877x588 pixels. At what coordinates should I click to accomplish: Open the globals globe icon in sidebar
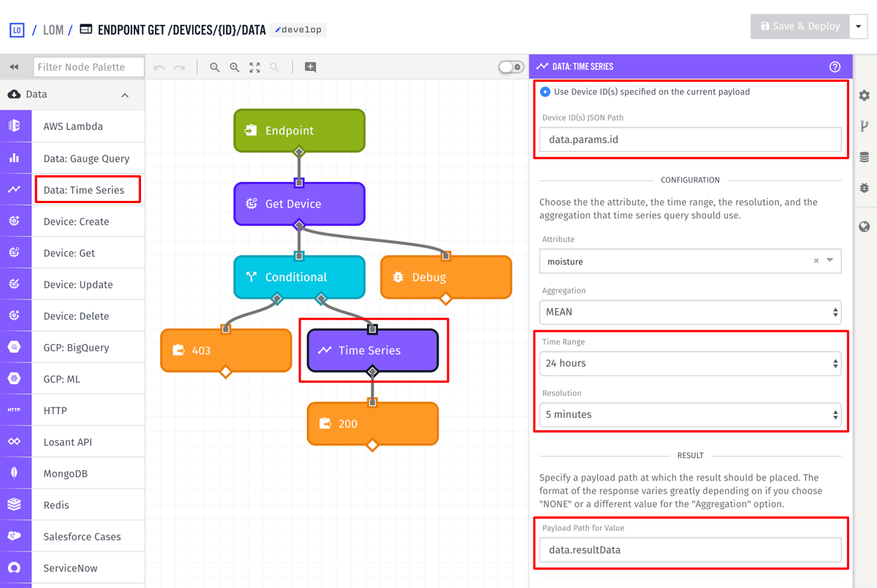click(x=865, y=226)
